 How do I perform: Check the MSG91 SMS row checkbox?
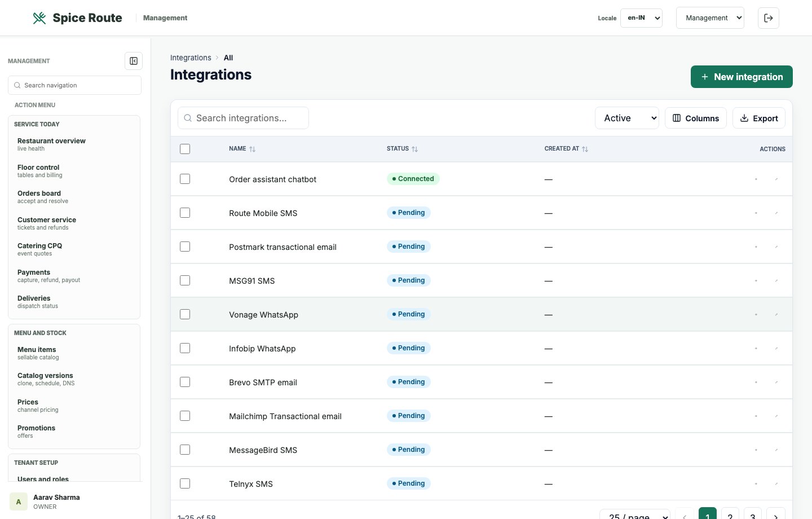(x=185, y=280)
